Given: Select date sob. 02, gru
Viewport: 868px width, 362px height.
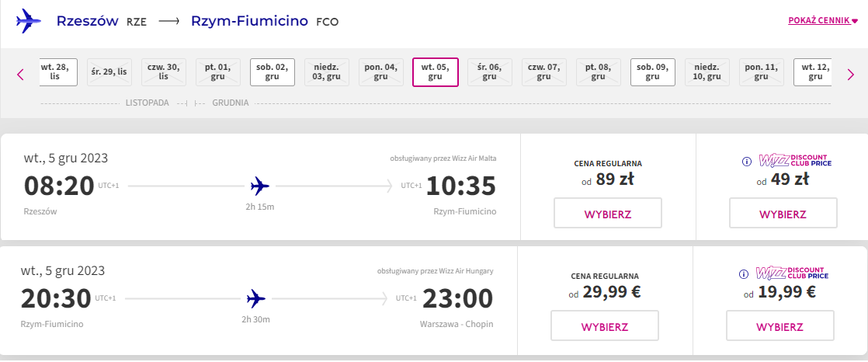Looking at the screenshot, I should [x=273, y=72].
